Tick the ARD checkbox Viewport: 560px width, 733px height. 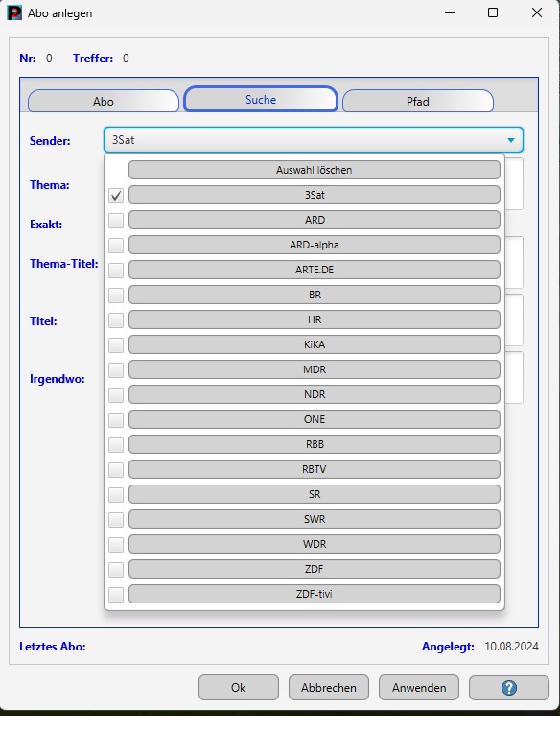point(116,220)
